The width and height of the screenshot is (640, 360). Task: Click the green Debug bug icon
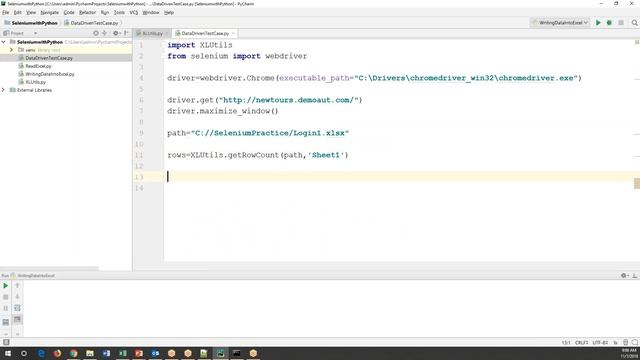(609, 23)
